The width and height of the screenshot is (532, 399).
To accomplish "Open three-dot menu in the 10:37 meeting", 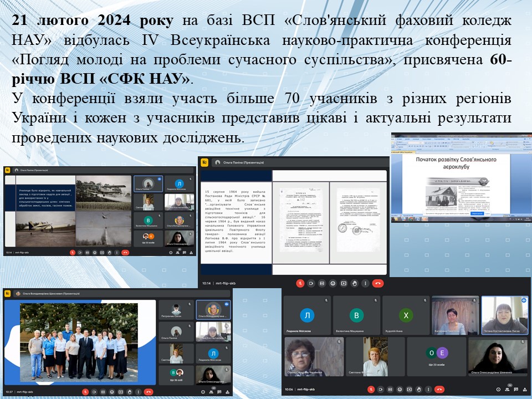I will click(x=139, y=392).
